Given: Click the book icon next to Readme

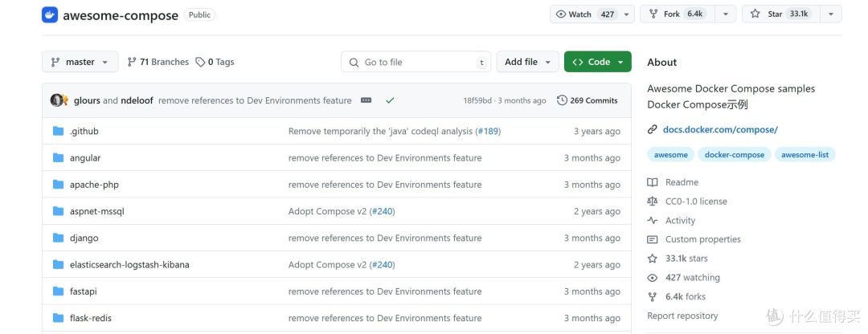Looking at the screenshot, I should pyautogui.click(x=653, y=182).
